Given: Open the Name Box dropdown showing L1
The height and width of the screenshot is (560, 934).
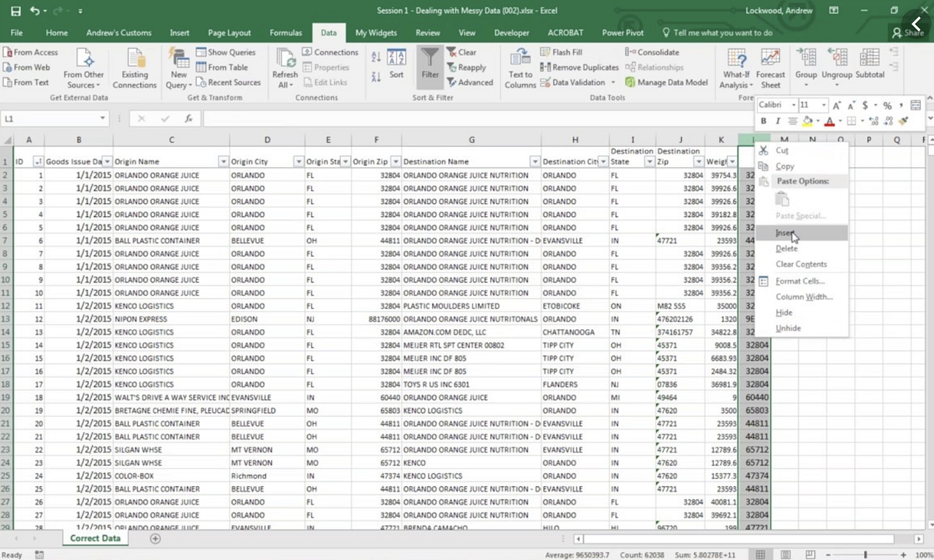Looking at the screenshot, I should click(x=103, y=119).
